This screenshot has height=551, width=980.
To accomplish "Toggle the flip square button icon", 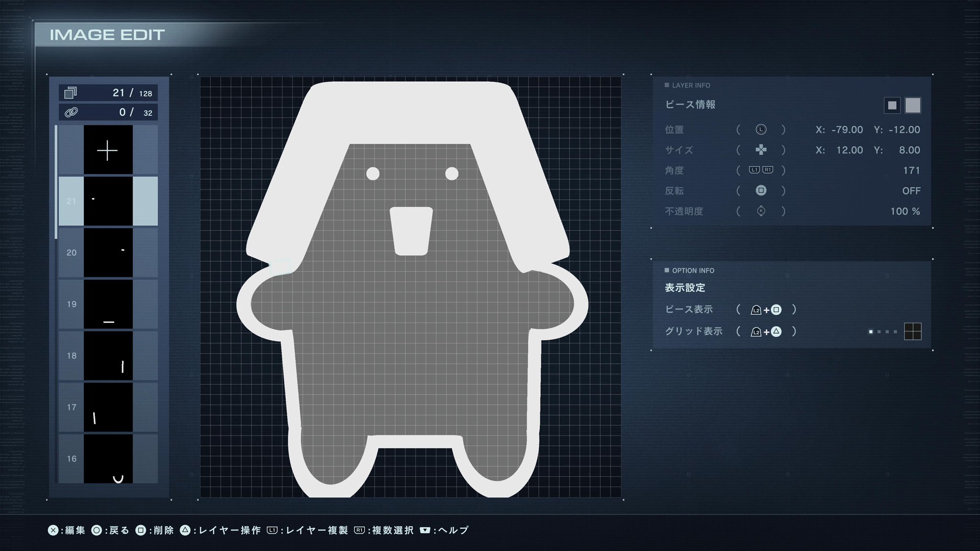I will pyautogui.click(x=761, y=191).
